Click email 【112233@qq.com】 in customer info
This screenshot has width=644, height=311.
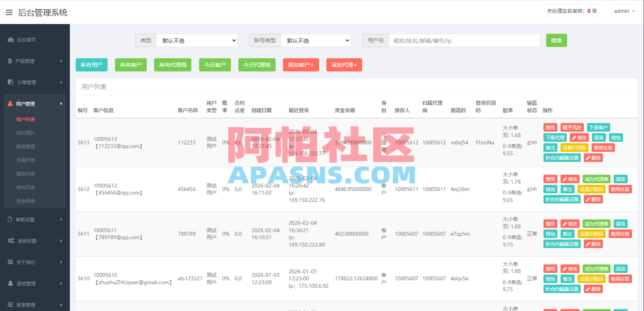[x=119, y=146]
